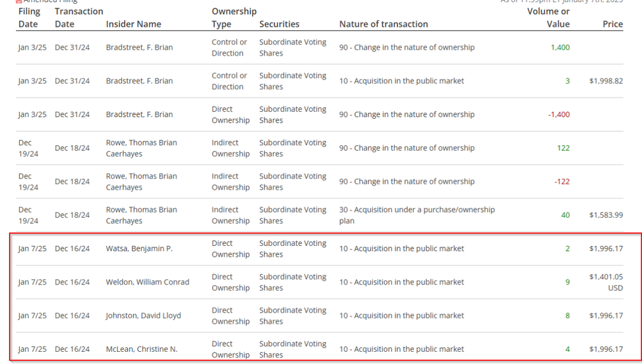The image size is (642, 364).
Task: Click the volume 2 in Watsa's row
Action: point(568,248)
